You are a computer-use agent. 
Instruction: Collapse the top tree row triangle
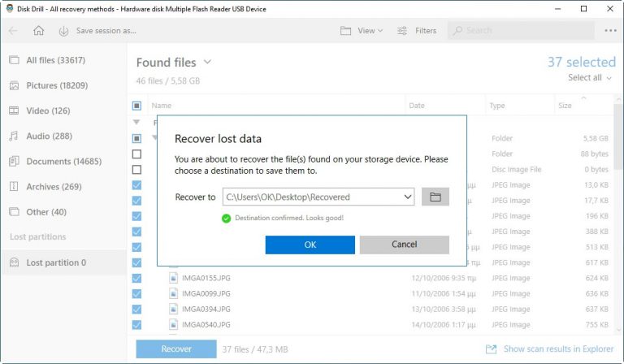coord(136,122)
